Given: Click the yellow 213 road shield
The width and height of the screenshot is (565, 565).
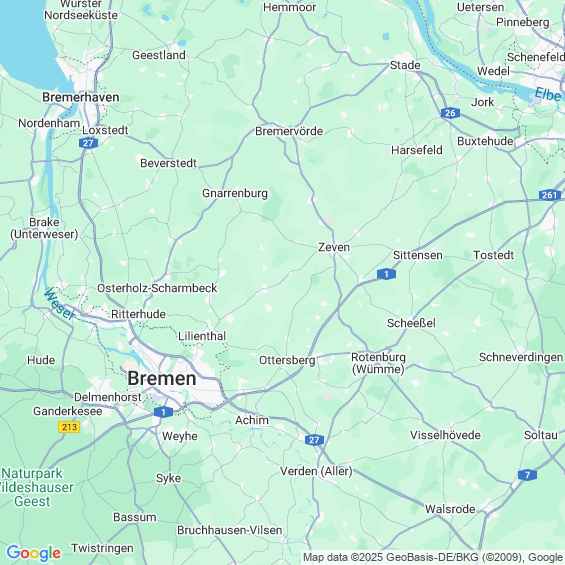Looking at the screenshot, I should point(69,427).
